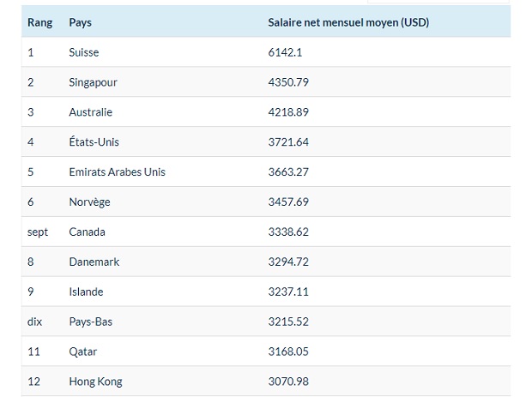The height and width of the screenshot is (397, 532).
Task: Click the Australie country name
Action: tap(91, 112)
